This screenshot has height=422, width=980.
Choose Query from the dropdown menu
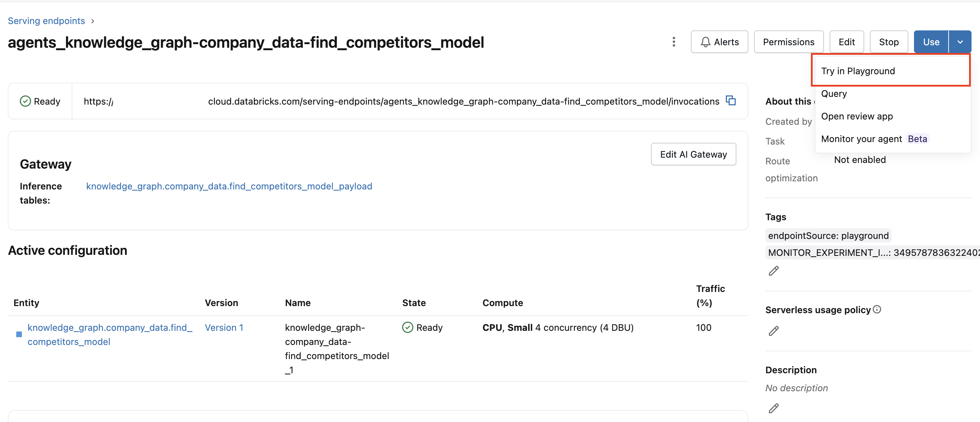[x=834, y=94]
